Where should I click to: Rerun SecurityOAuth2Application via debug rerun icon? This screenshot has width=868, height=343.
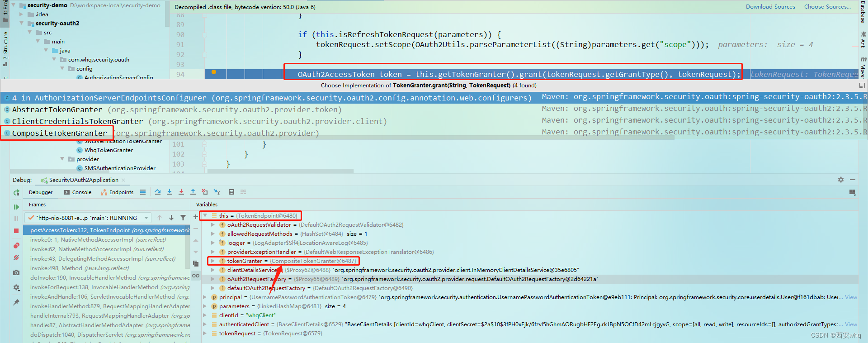coord(16,193)
